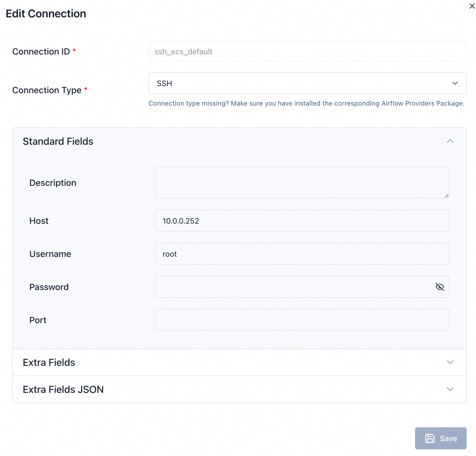
Task: Click the floppy disk icon on Save
Action: coord(430,438)
